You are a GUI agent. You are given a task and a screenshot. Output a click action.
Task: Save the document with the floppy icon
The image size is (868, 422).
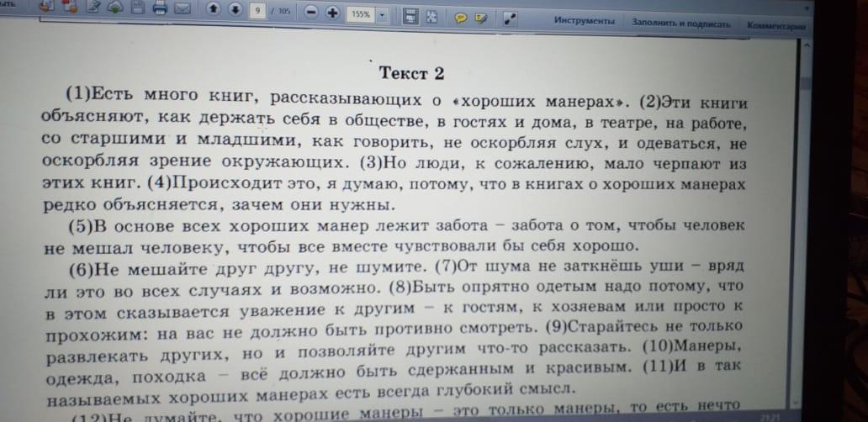point(139,8)
